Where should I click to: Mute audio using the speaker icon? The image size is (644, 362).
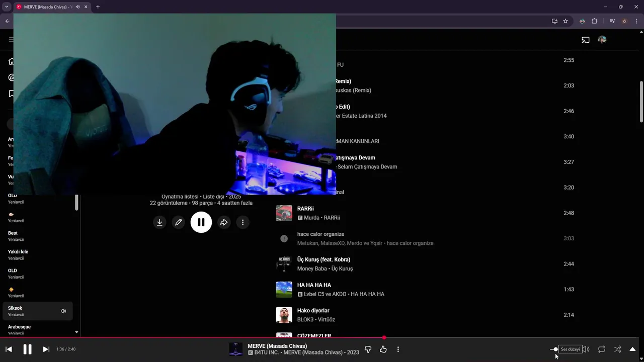pyautogui.click(x=586, y=349)
